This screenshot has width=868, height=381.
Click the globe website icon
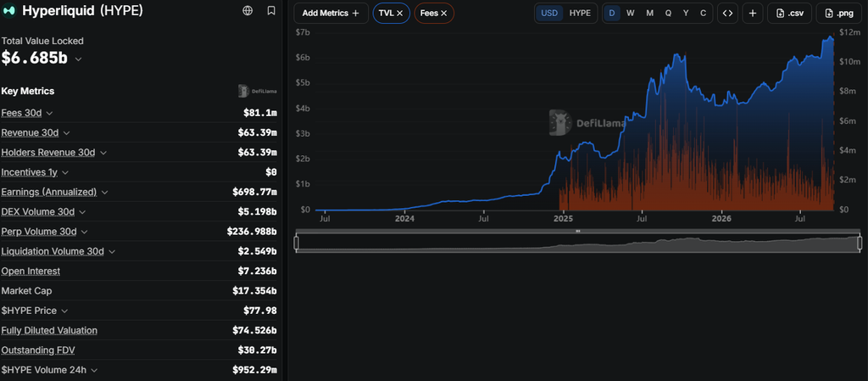tap(248, 10)
